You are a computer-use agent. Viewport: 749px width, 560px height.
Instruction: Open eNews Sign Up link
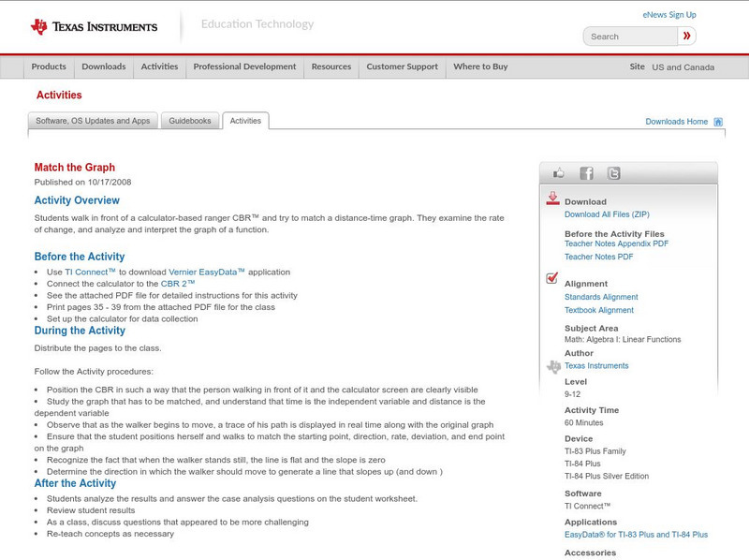pyautogui.click(x=669, y=15)
